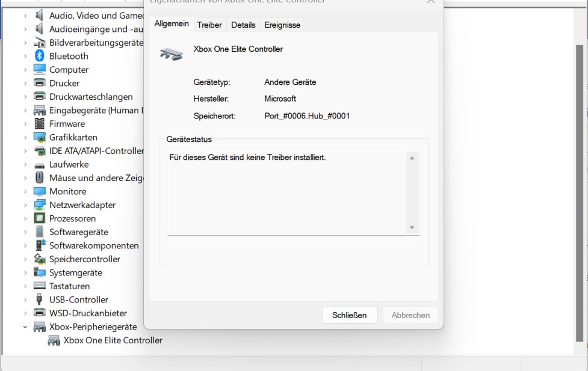The width and height of the screenshot is (588, 371).
Task: Open the Ereignisse tab
Action: [282, 25]
